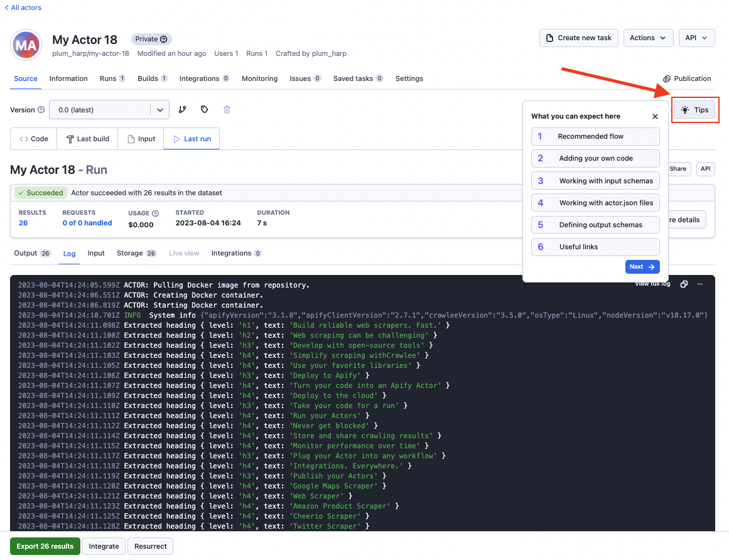Click the Version help question mark icon
729x560 pixels.
41,110
